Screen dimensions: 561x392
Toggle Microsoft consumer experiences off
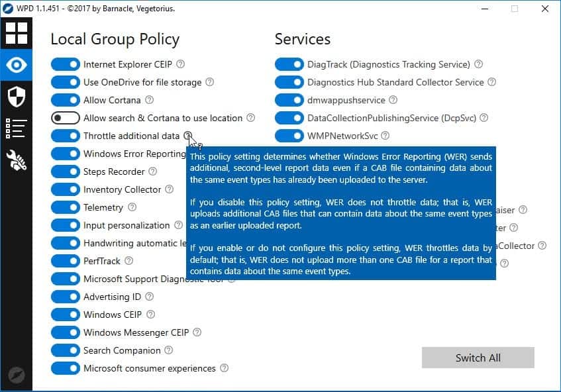(65, 368)
